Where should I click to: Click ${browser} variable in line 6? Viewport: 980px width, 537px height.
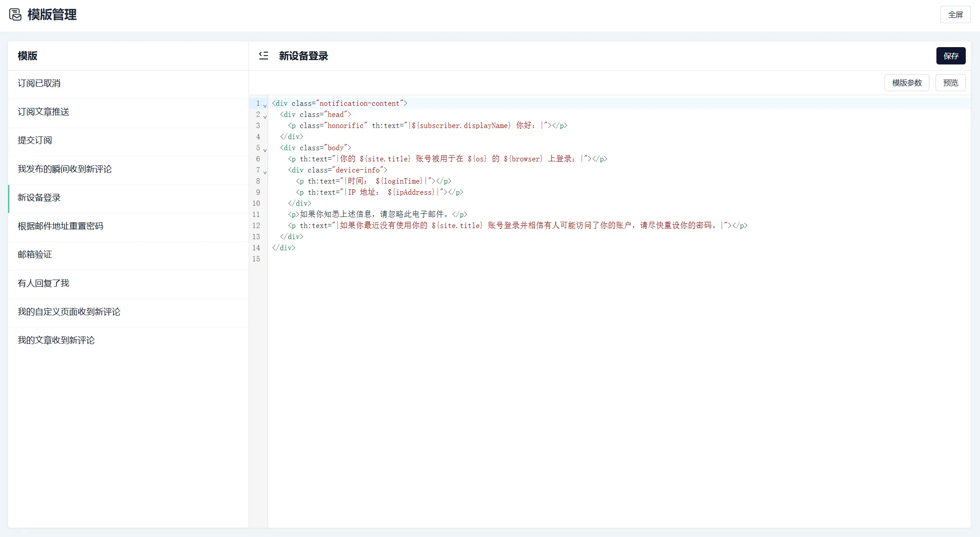coord(523,159)
